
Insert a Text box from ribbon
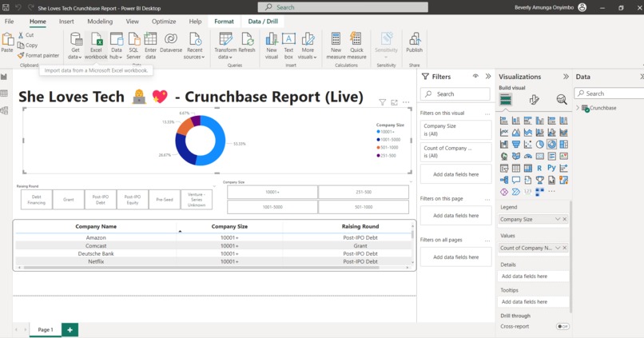tap(288, 46)
